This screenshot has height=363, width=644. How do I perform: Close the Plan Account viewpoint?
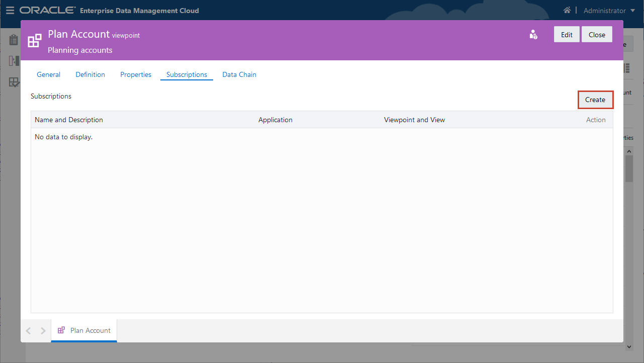coord(597,34)
